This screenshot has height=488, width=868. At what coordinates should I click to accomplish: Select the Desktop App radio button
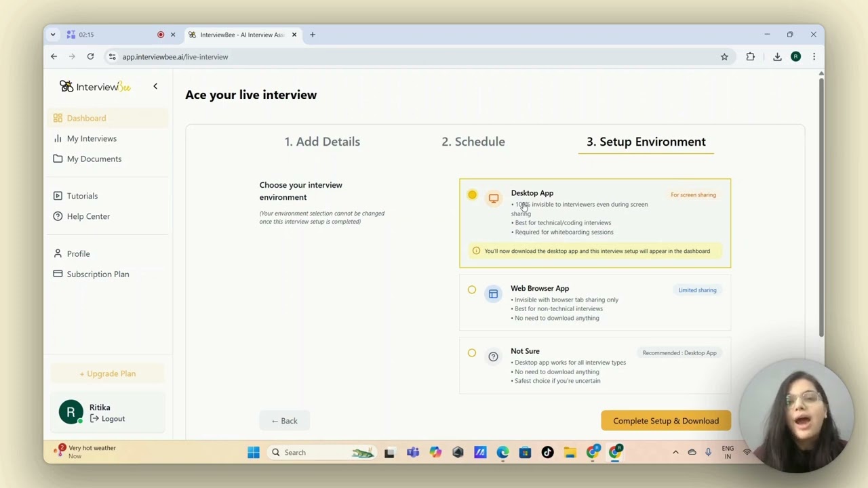[472, 195]
